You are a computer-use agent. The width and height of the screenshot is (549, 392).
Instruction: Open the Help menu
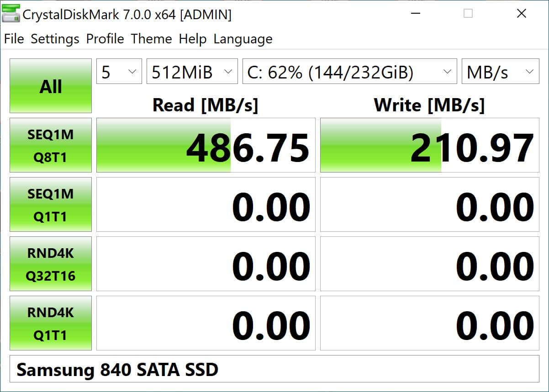[192, 39]
